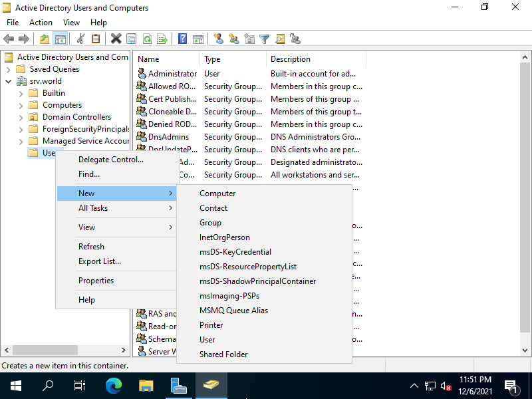Image resolution: width=532 pixels, height=399 pixels.
Task: Click the Cut scissors toolbar icon
Action: (x=80, y=39)
